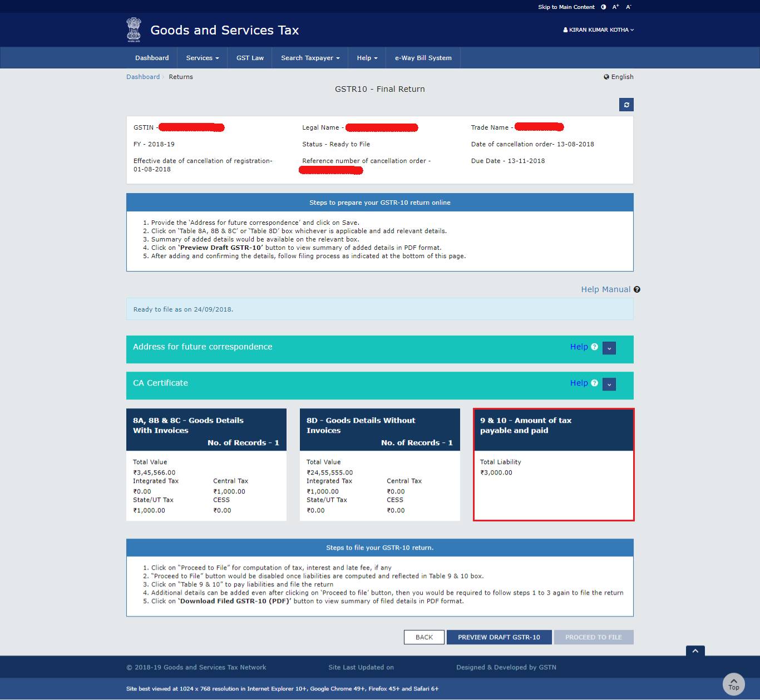Expand the Address for future correspondence section
Screen dimensions: 760x700
[609, 348]
